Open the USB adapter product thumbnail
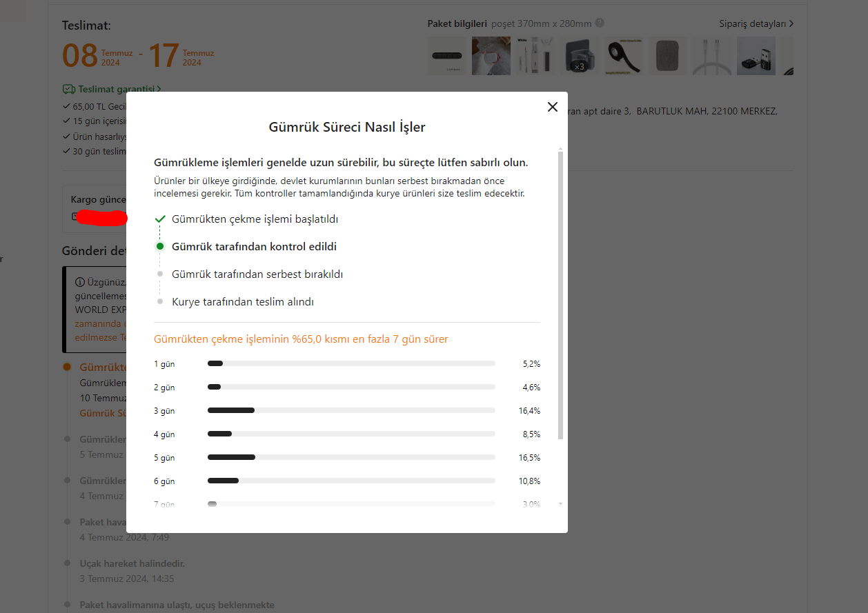Image resolution: width=868 pixels, height=613 pixels. coord(756,56)
